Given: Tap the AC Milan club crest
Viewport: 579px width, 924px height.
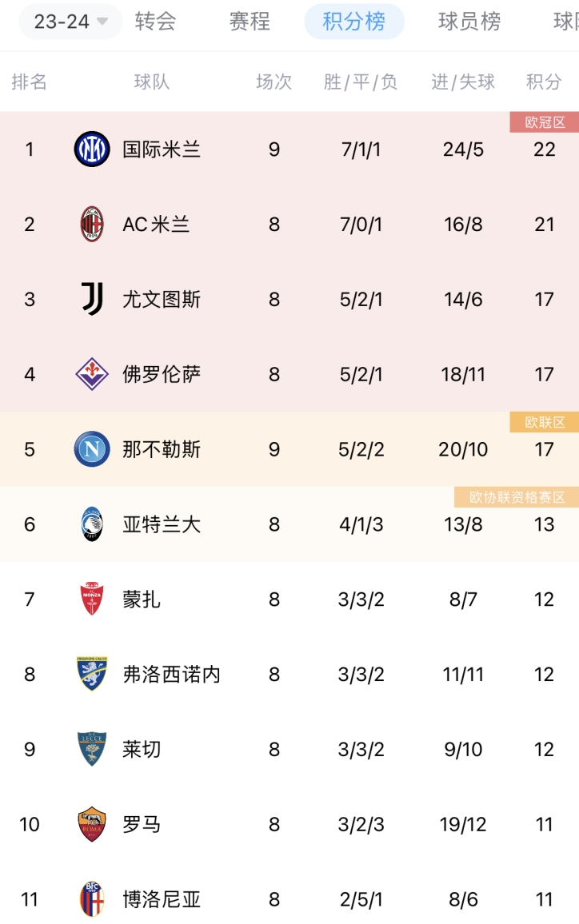Looking at the screenshot, I should [x=92, y=224].
